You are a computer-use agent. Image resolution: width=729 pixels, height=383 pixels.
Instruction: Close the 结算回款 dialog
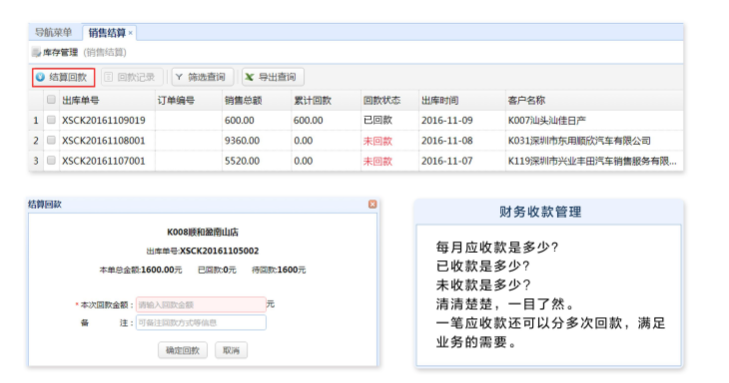click(372, 204)
